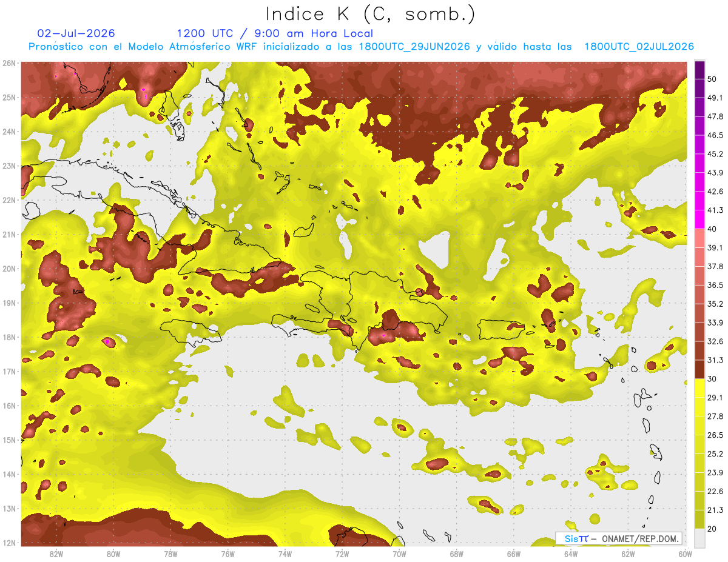Click colorbar value '35.2'
728x562 pixels.
click(x=715, y=304)
